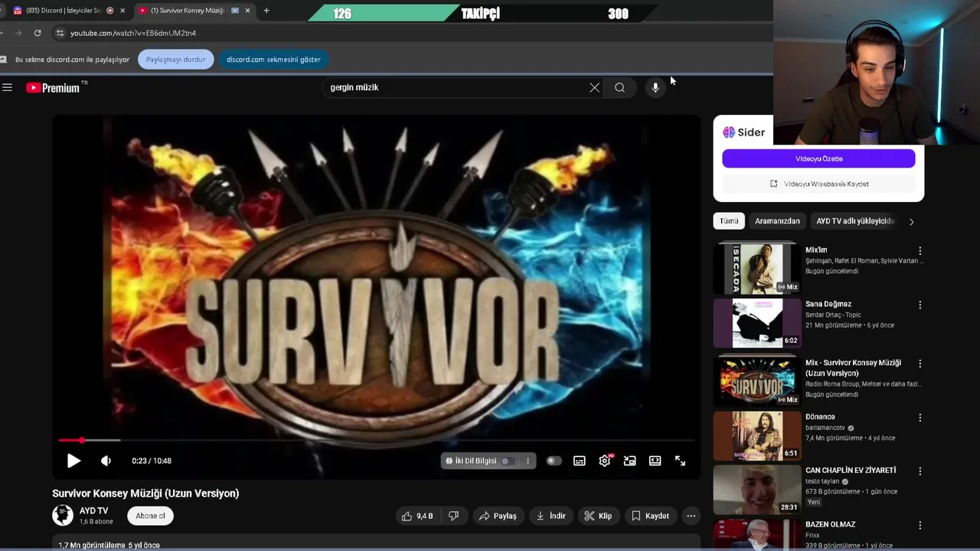The height and width of the screenshot is (551, 980).
Task: Run search with the magnifier icon
Action: point(619,87)
